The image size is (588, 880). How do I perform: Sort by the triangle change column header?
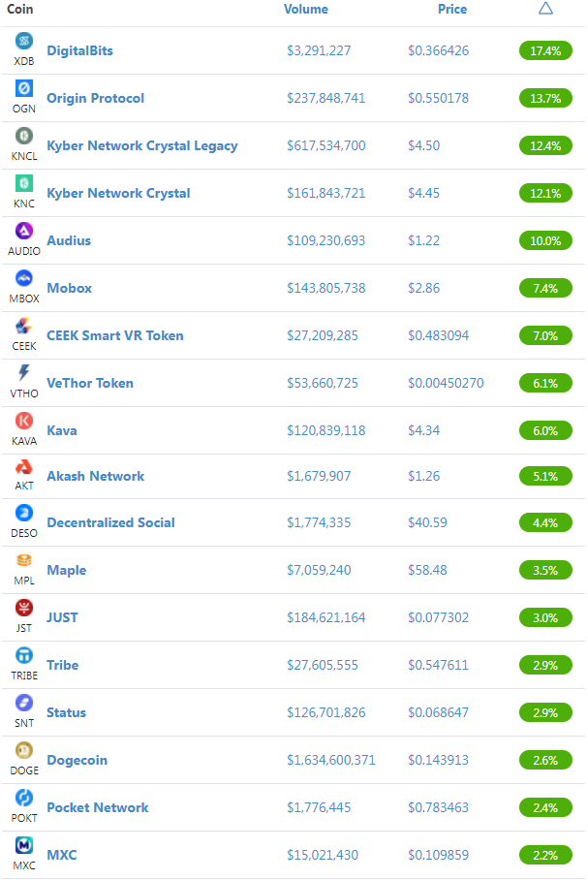click(x=545, y=9)
